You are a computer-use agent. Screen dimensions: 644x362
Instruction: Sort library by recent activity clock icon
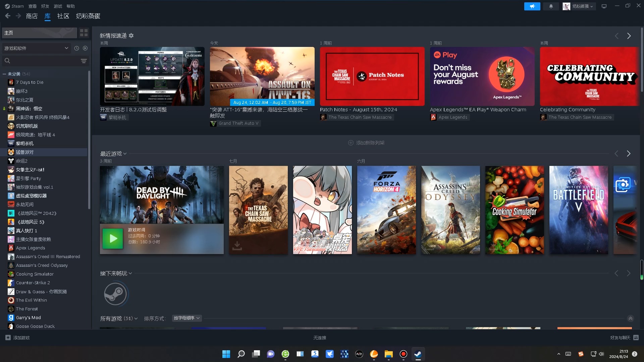76,48
